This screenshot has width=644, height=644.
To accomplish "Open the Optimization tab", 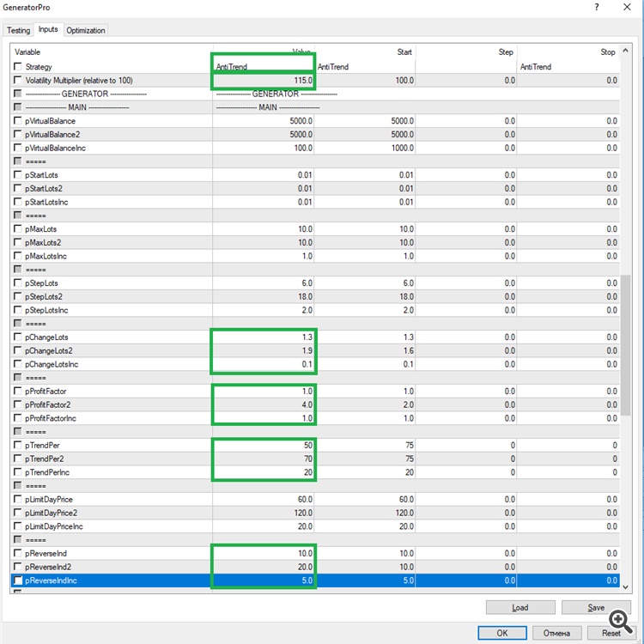I will (86, 30).
